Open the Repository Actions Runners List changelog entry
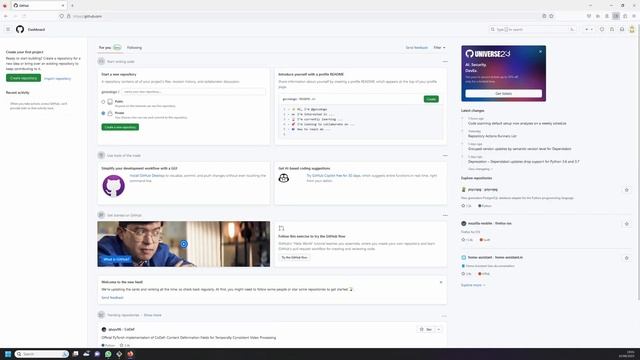The image size is (640, 360). pos(492,136)
